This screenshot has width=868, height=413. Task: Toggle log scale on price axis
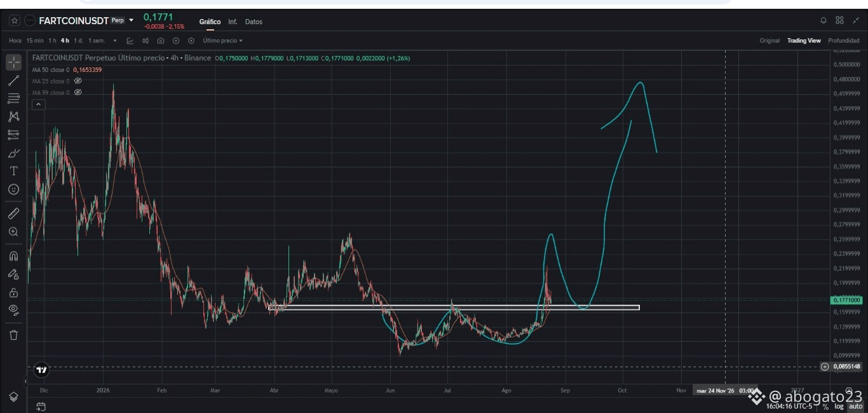[839, 407]
